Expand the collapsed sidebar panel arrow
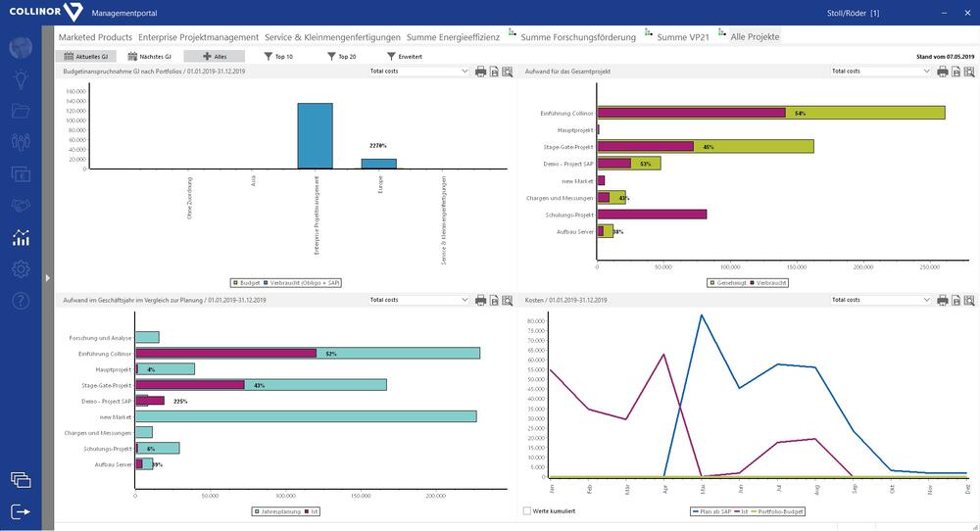 (x=46, y=278)
